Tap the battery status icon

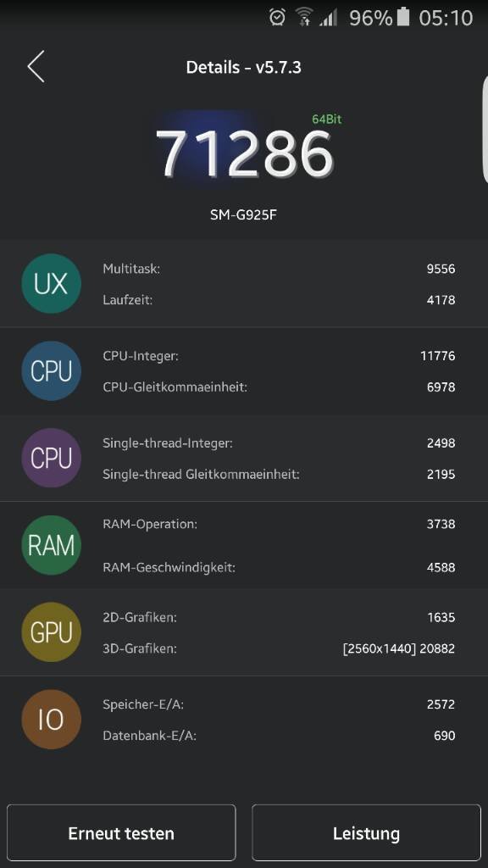click(x=403, y=17)
